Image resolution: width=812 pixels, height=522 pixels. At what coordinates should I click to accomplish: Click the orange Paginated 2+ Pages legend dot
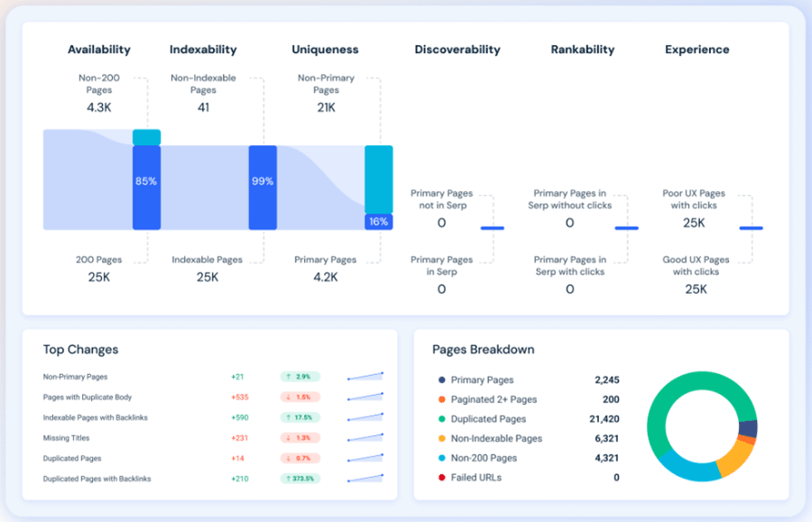442,399
